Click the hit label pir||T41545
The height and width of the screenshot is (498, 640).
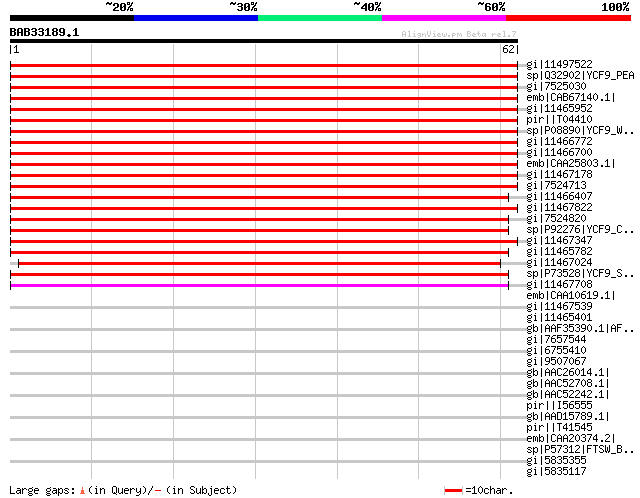(x=559, y=428)
